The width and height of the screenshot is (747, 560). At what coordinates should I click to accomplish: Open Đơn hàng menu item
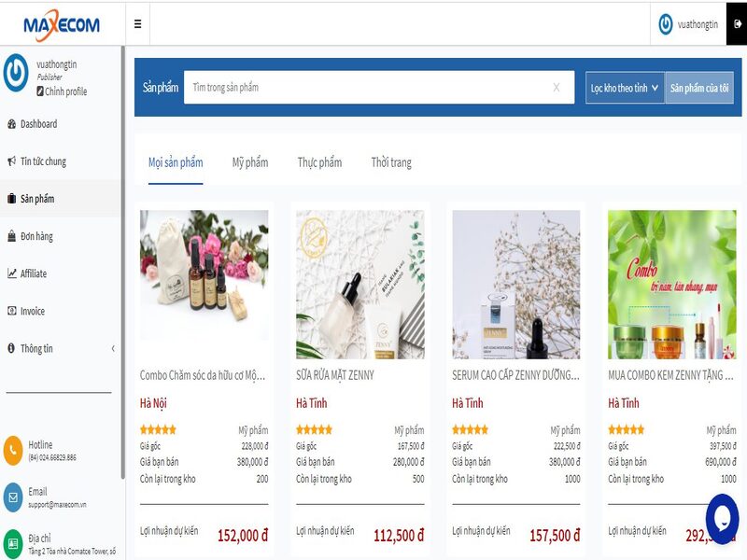pos(36,236)
